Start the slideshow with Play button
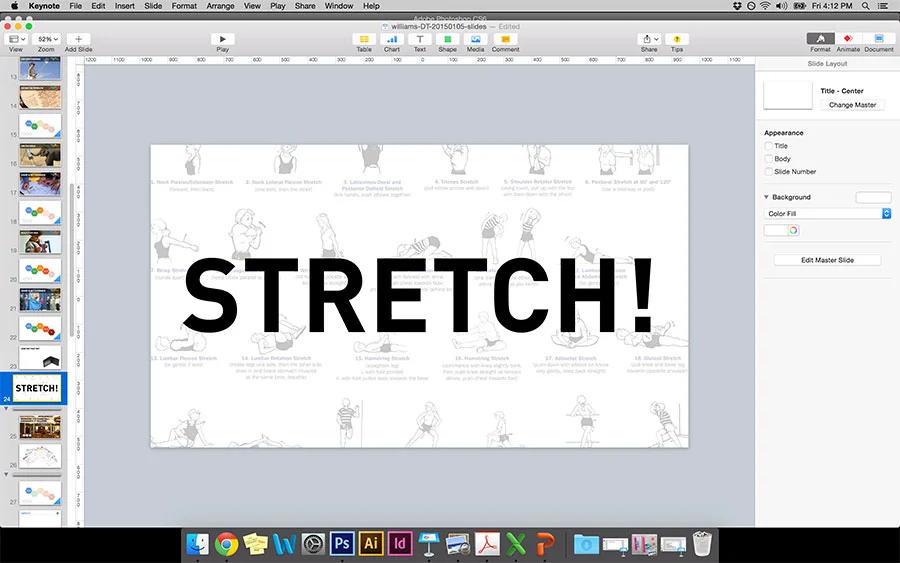The height and width of the screenshot is (563, 900). [223, 39]
